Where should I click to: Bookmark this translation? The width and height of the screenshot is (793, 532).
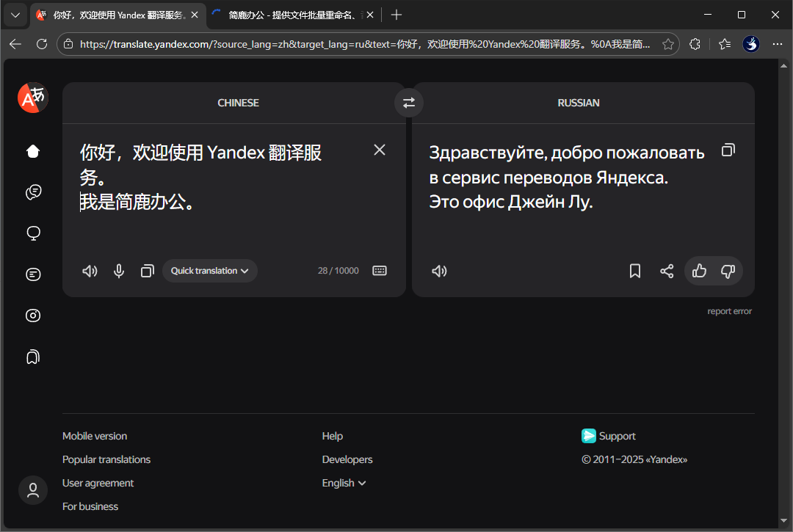click(635, 271)
